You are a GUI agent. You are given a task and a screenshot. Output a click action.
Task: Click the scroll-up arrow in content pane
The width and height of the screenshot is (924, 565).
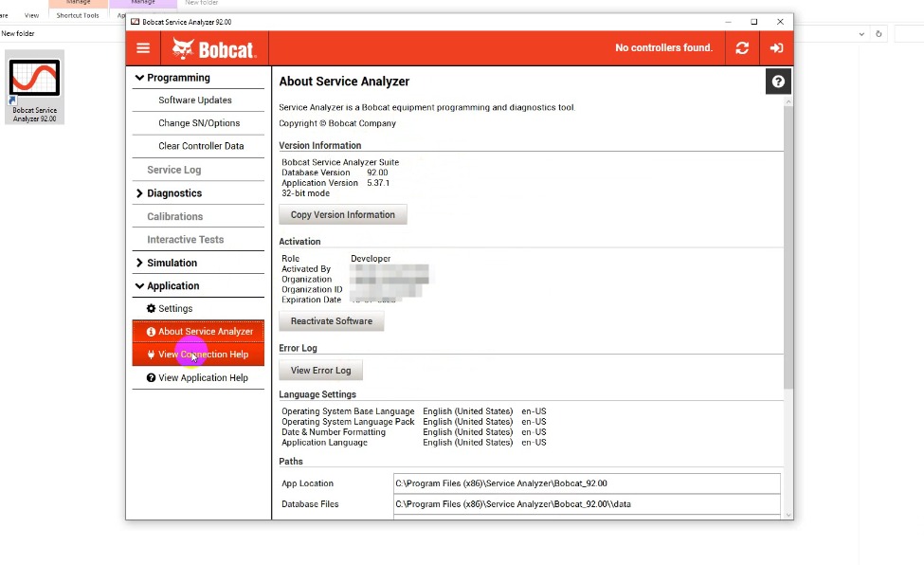click(788, 102)
